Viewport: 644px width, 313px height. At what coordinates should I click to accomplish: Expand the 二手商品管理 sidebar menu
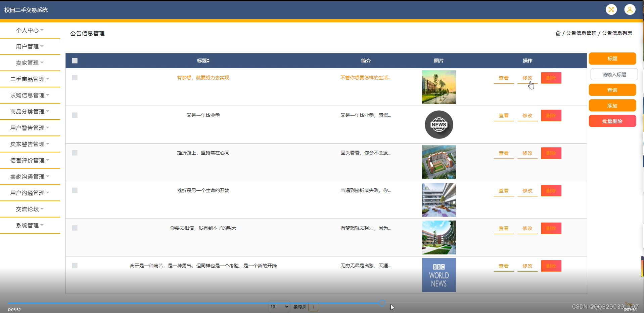point(30,79)
